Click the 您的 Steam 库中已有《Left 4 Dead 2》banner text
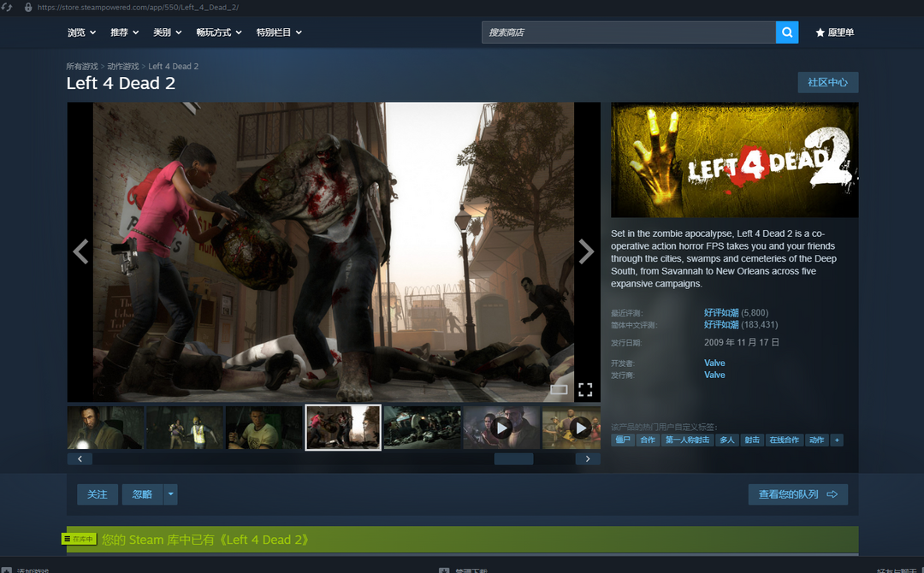 click(x=205, y=540)
